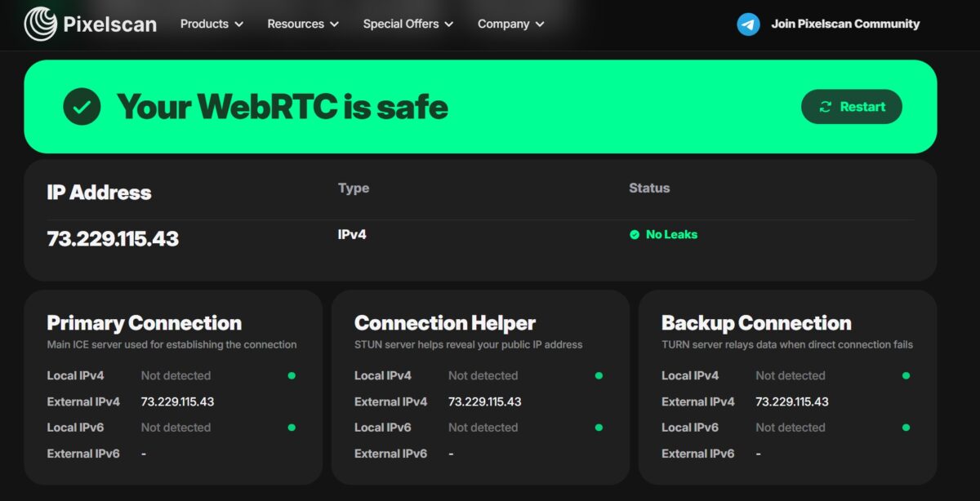
Task: Click the Main ICE server description text
Action: pos(171,344)
